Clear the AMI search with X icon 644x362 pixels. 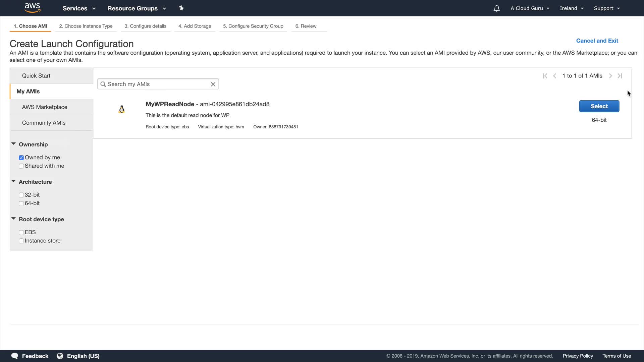pos(213,84)
